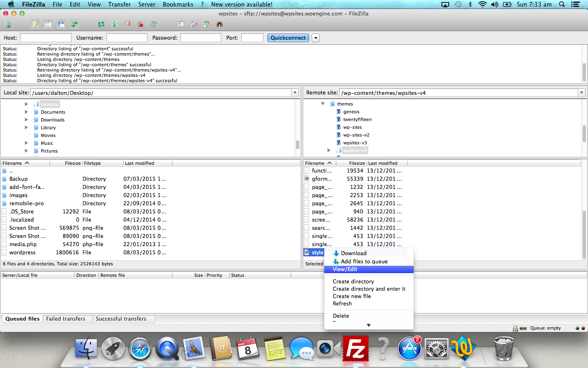The height and width of the screenshot is (368, 588).
Task: Expand the Library folder in local tree
Action: 26,127
